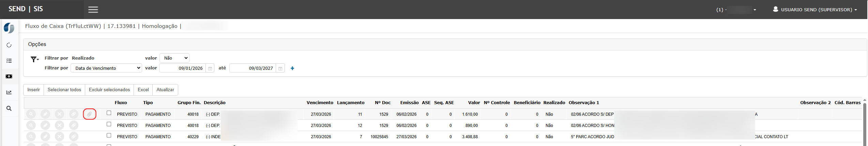Screen dimensions: 868x146
Task: Click the sidebar search magnifier icon
Action: tap(9, 108)
